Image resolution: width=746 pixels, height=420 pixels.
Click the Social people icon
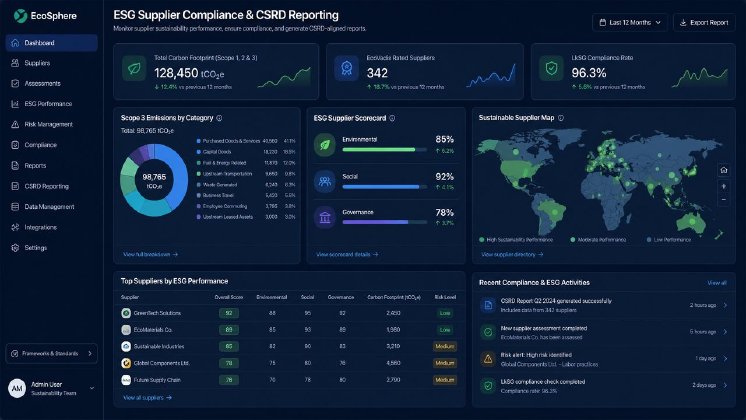tap(325, 181)
